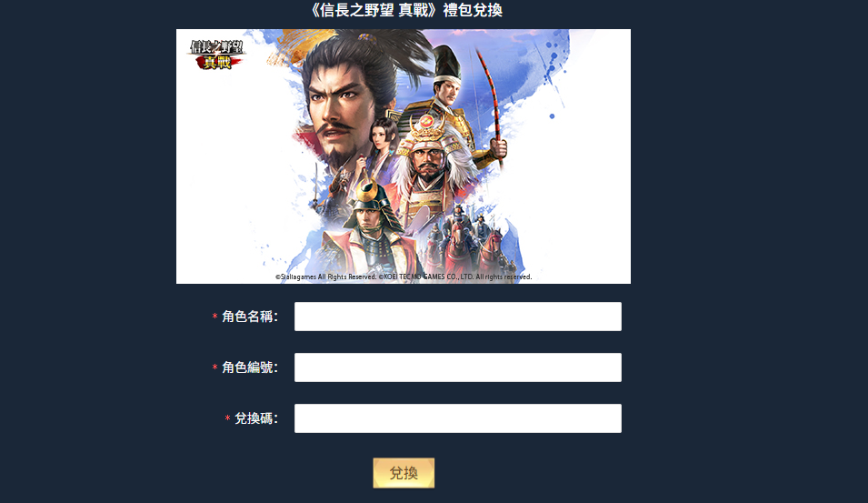
Task: Click the 角色名稱 field label
Action: point(250,317)
